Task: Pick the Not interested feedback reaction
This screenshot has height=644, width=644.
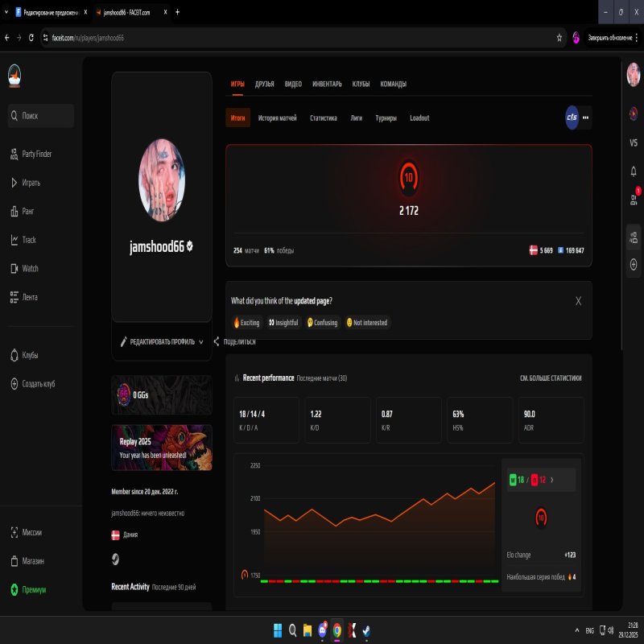Action: (365, 322)
